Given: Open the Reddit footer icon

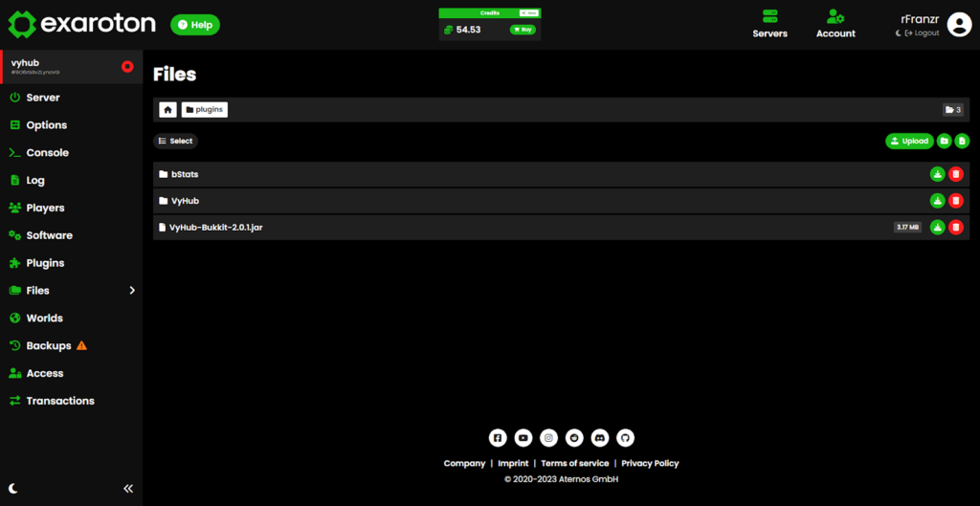Looking at the screenshot, I should click(x=574, y=438).
